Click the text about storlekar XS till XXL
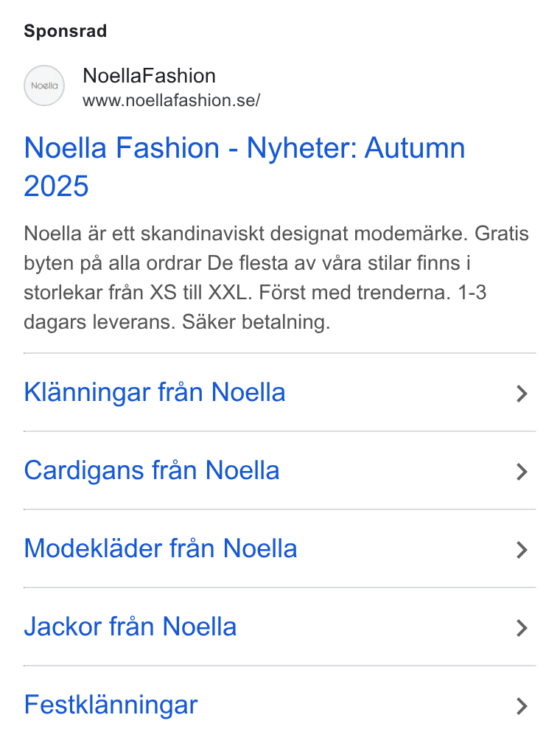The image size is (560, 743). 136,293
